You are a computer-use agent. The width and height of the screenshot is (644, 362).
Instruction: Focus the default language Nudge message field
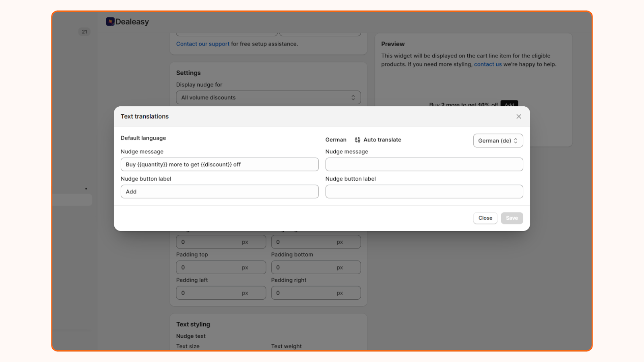(219, 164)
